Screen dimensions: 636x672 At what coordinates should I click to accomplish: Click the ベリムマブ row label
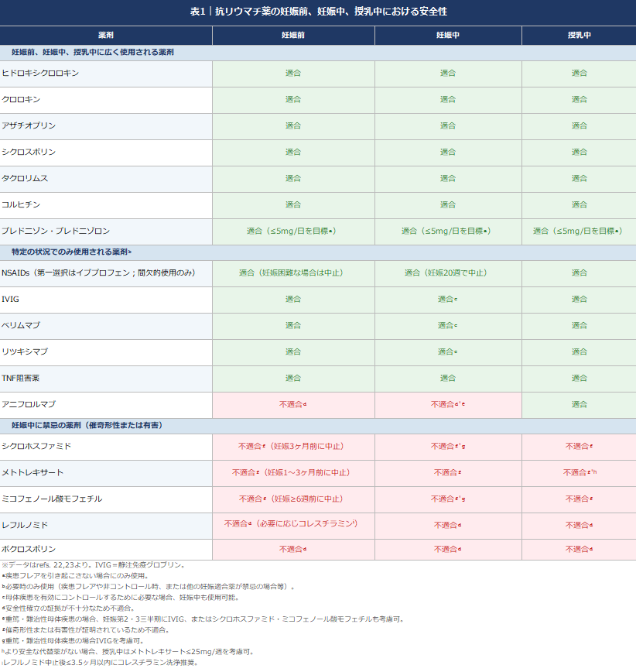[21, 326]
